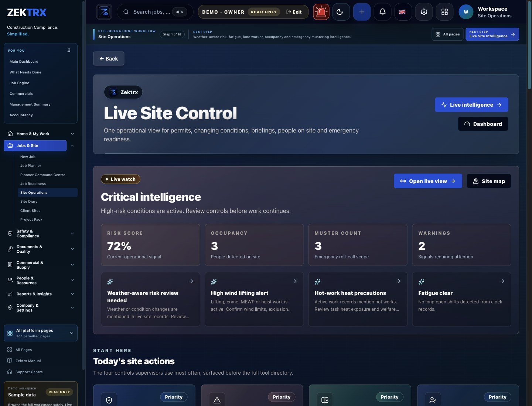
Task: Click the Search jobs input field
Action: pos(155,12)
